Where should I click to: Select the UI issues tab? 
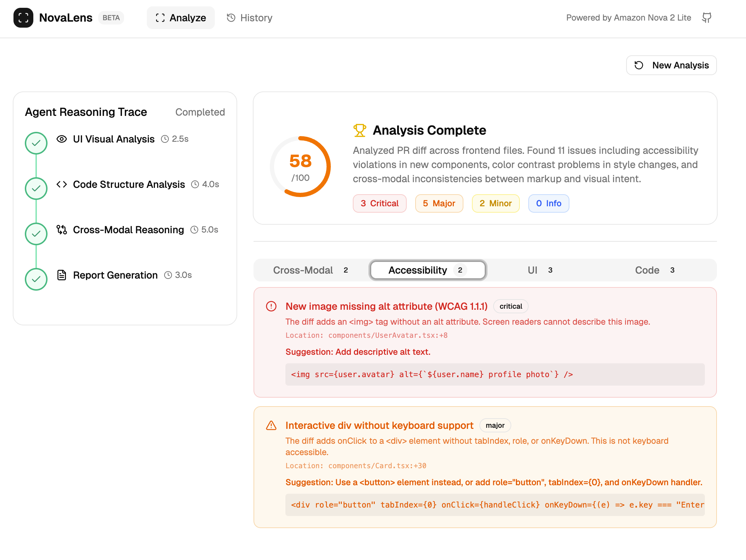[539, 270]
